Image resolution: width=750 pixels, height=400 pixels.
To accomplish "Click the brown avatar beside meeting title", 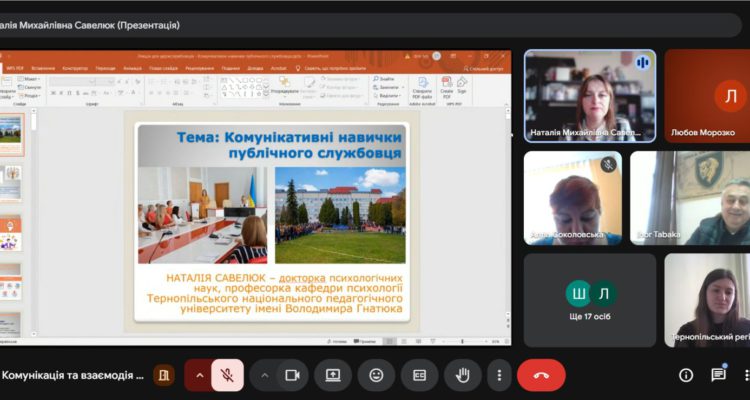I will (164, 375).
